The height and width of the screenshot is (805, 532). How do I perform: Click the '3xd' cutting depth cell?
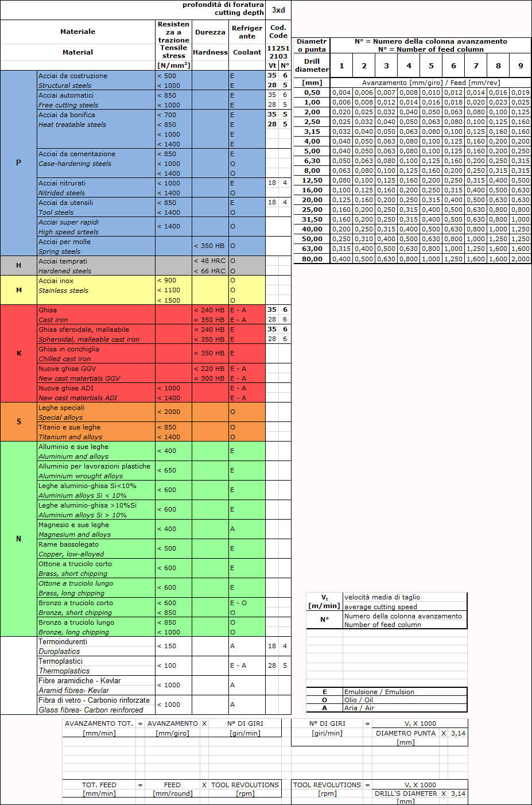[278, 10]
